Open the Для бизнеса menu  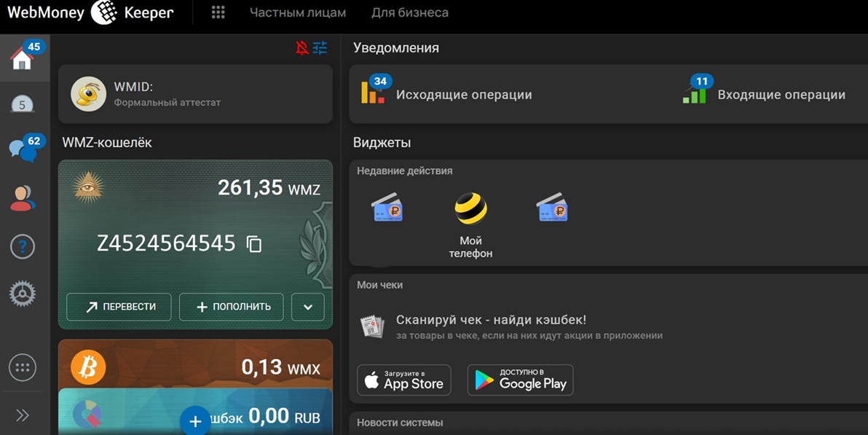click(410, 13)
